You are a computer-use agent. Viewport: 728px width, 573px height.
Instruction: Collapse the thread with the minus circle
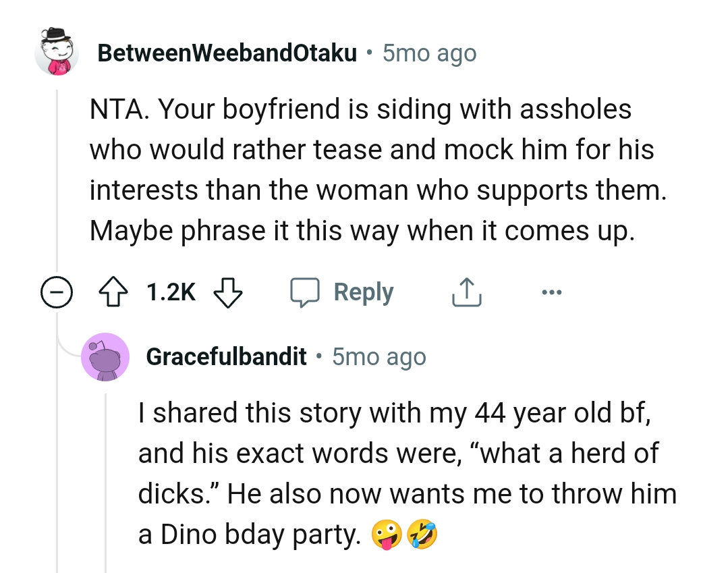57,293
